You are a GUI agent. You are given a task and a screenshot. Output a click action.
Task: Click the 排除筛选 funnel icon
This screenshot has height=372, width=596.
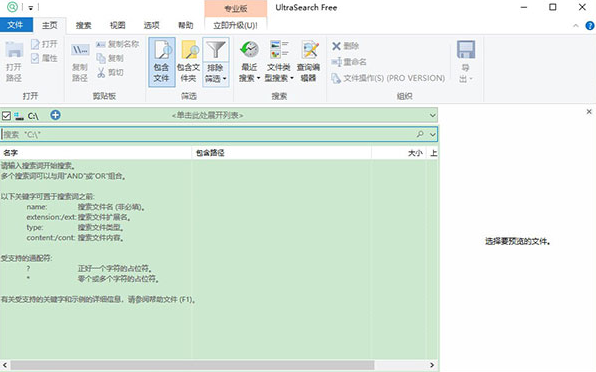[x=216, y=50]
